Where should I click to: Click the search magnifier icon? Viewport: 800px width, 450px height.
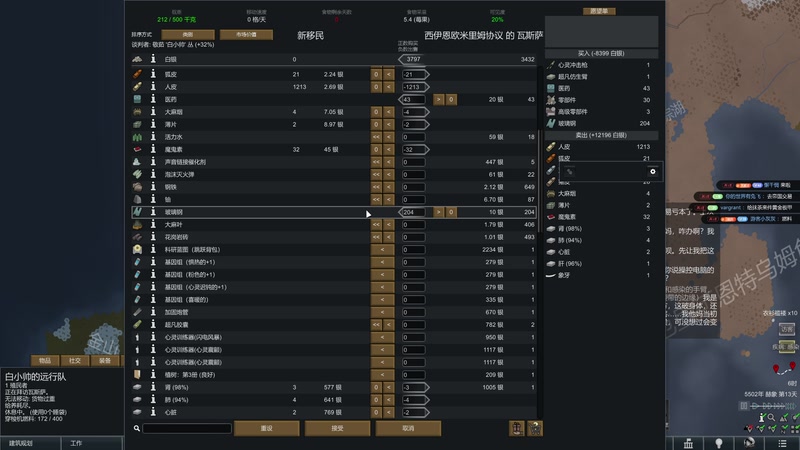click(x=137, y=429)
